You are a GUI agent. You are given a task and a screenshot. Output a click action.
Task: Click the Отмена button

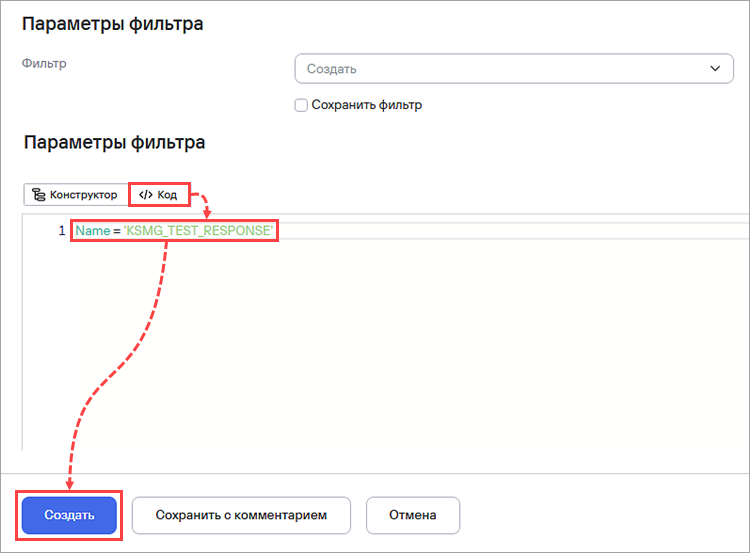point(413,515)
